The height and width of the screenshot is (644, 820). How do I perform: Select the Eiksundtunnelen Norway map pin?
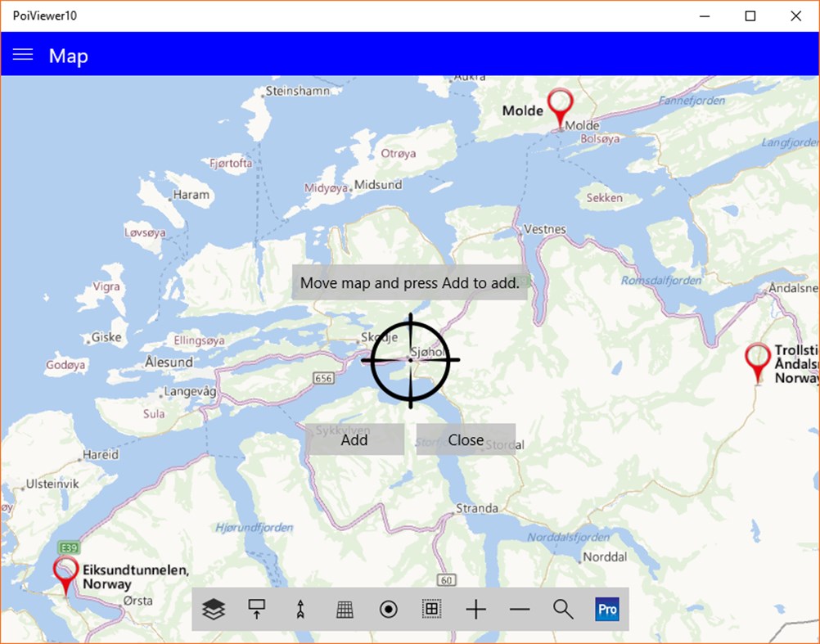point(65,570)
